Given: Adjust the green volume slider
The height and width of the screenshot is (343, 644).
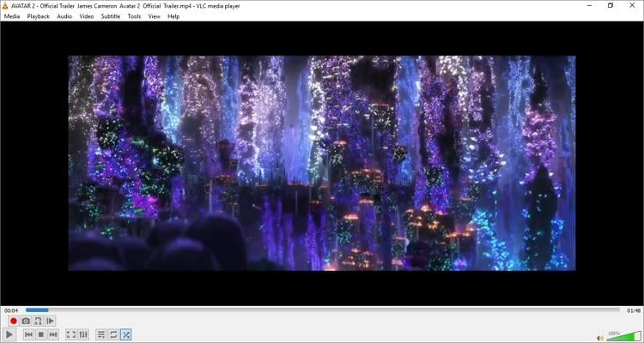Looking at the screenshot, I should [x=623, y=336].
